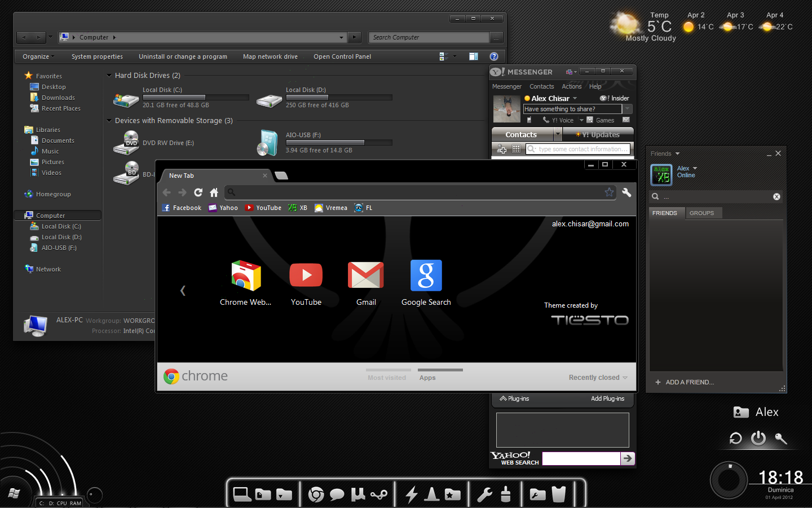Click Chrome's home button
This screenshot has height=508, width=812.
pyautogui.click(x=214, y=192)
